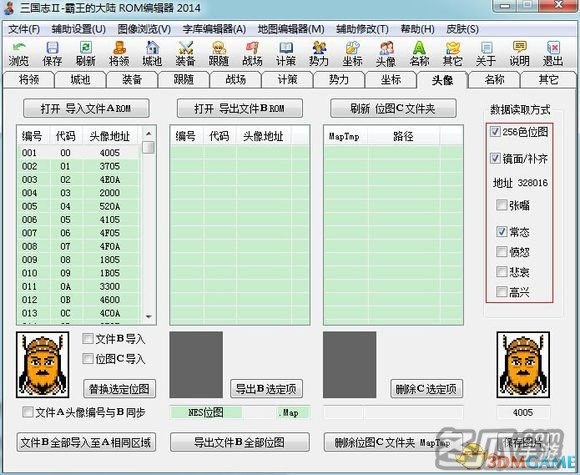Enable the 悲哀 checkbox
The image size is (580, 475).
click(502, 272)
